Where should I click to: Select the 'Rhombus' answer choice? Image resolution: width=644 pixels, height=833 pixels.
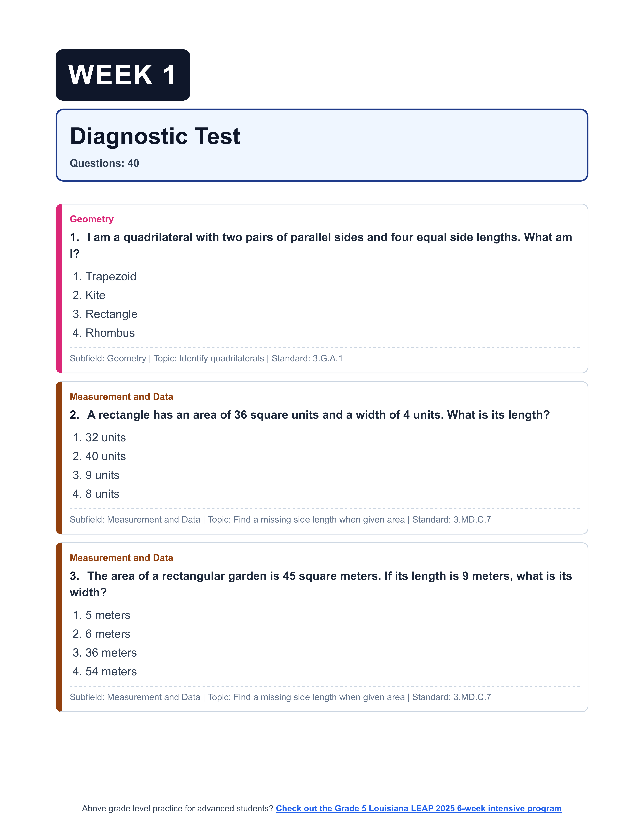tap(110, 333)
